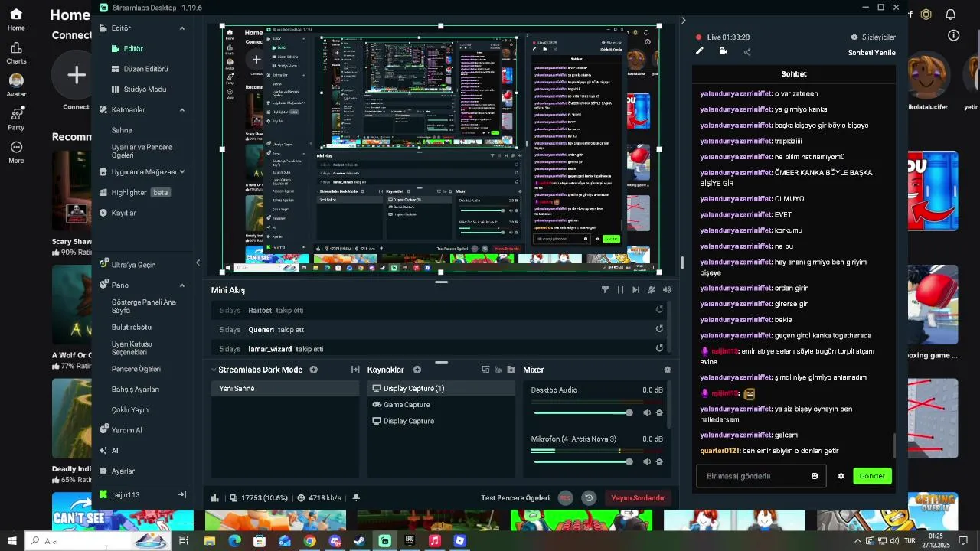Click Yayını Sonlandır to end the stream
This screenshot has height=551, width=980.
638,497
